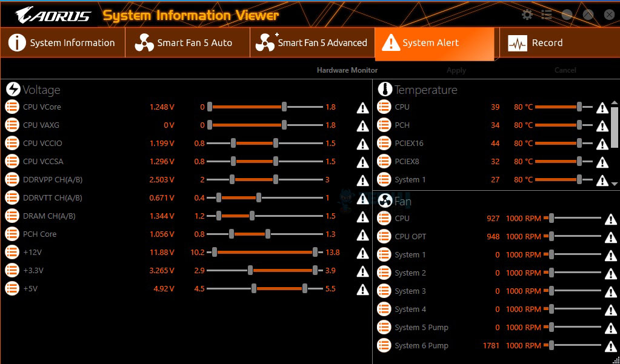
Task: Click the CPU VCCIO list icon
Action: click(x=12, y=143)
